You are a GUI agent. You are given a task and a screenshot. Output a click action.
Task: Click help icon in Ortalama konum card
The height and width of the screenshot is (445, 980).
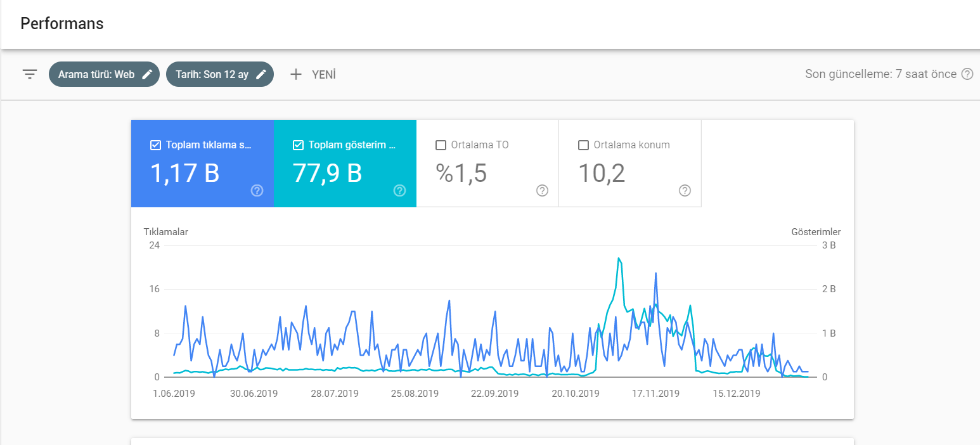point(685,191)
